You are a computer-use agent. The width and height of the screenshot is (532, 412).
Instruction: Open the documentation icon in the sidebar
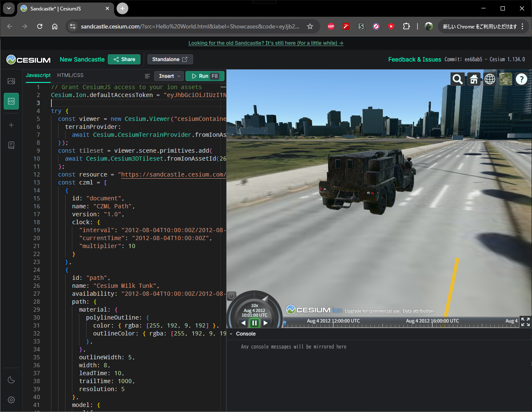[x=11, y=145]
